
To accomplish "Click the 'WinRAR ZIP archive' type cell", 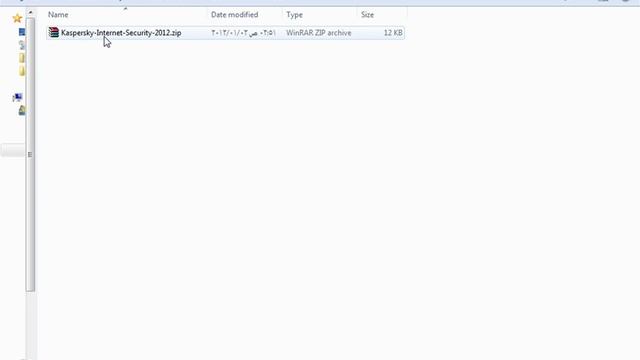I will pyautogui.click(x=319, y=33).
